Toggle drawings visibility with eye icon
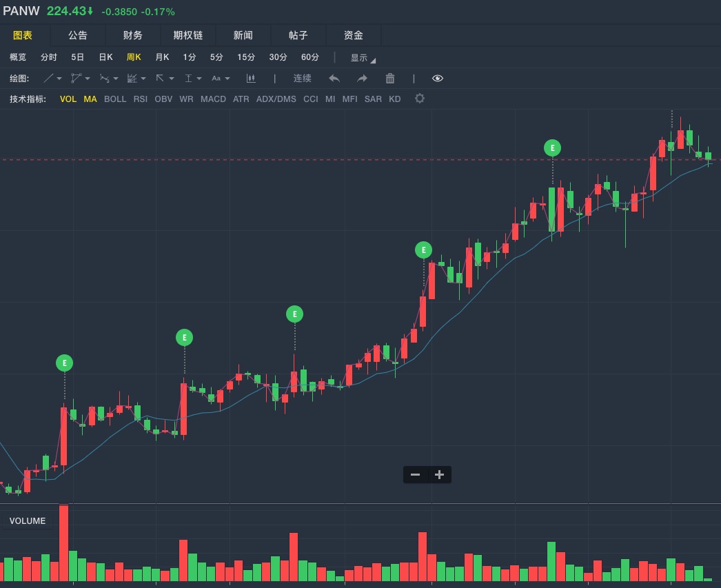 (438, 79)
